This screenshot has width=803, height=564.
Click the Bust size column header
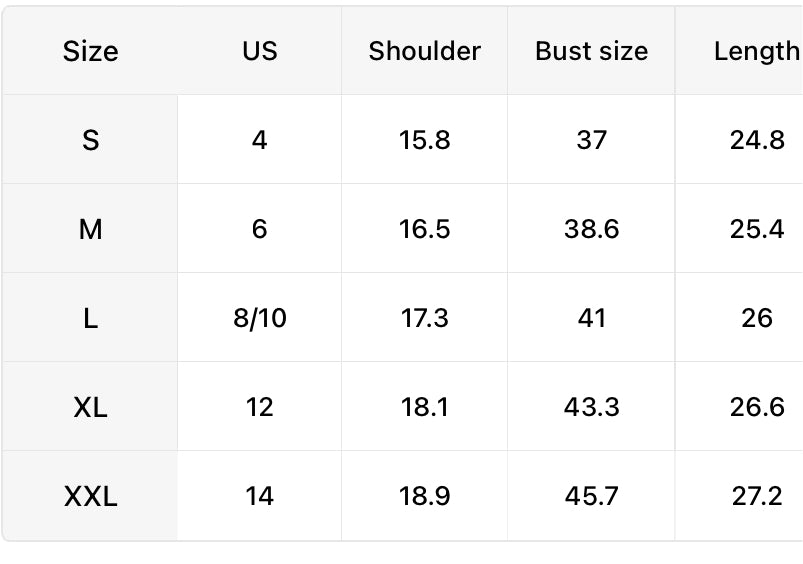pyautogui.click(x=591, y=51)
